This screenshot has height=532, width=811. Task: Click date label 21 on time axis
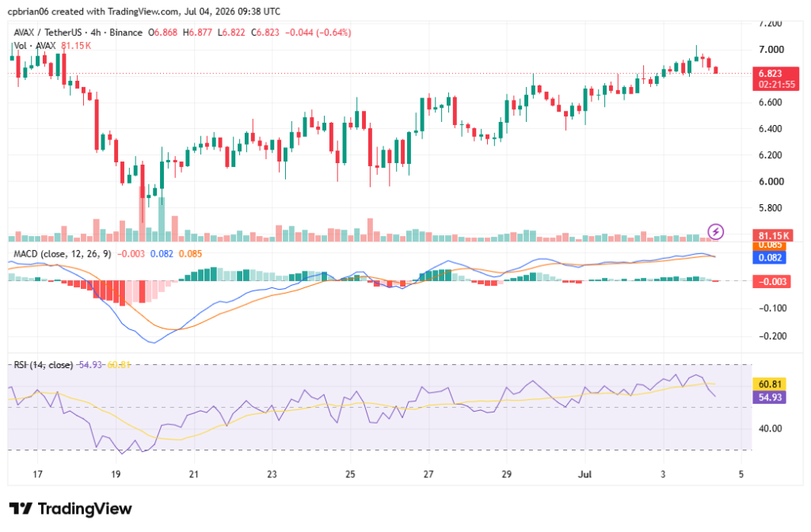[x=193, y=474]
